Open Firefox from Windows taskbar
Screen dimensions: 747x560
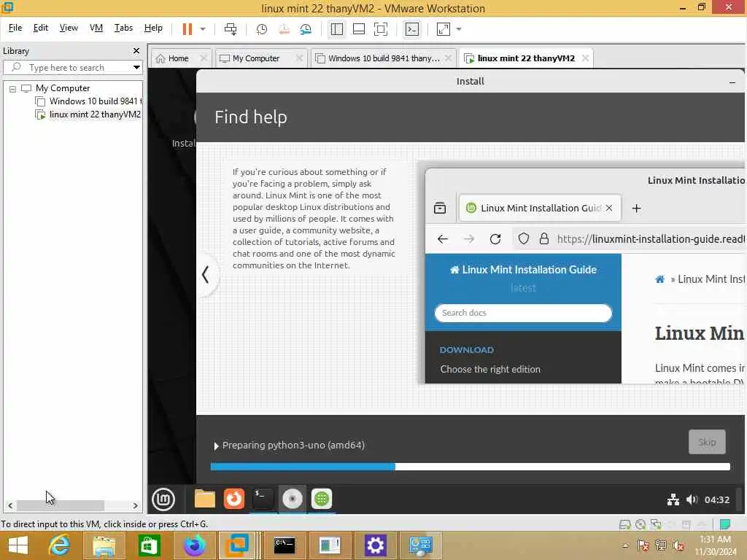194,545
